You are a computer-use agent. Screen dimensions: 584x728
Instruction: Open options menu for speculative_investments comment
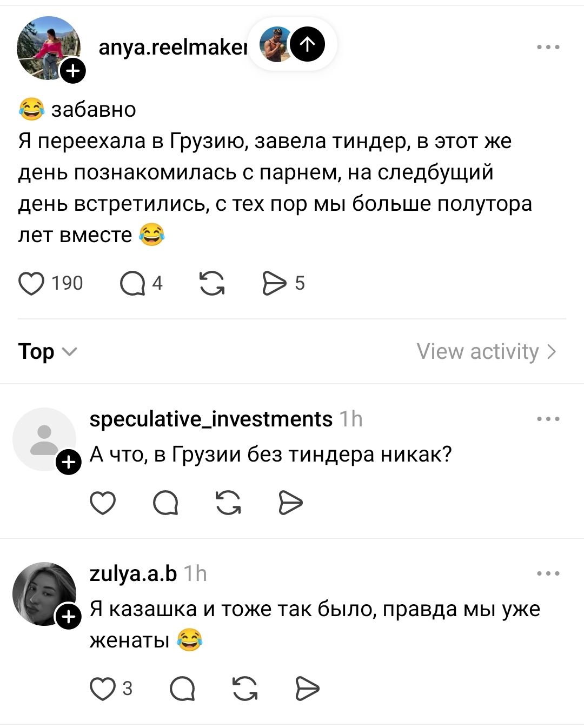(548, 419)
